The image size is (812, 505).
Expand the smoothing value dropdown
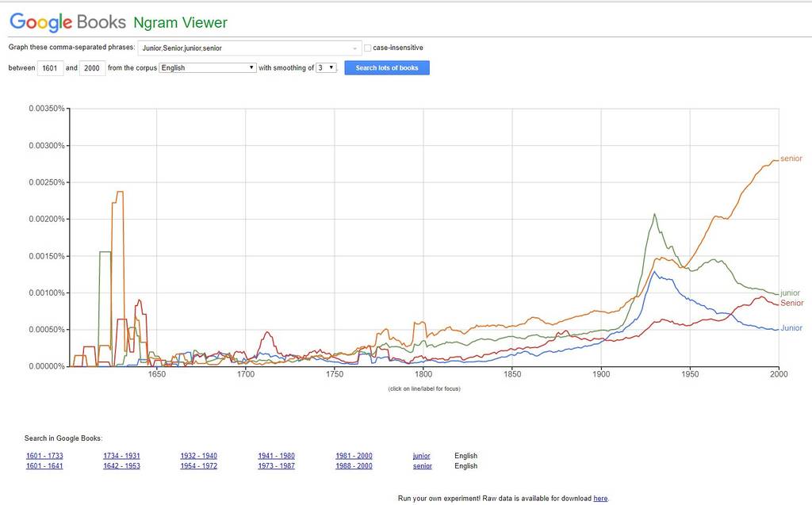click(x=327, y=68)
